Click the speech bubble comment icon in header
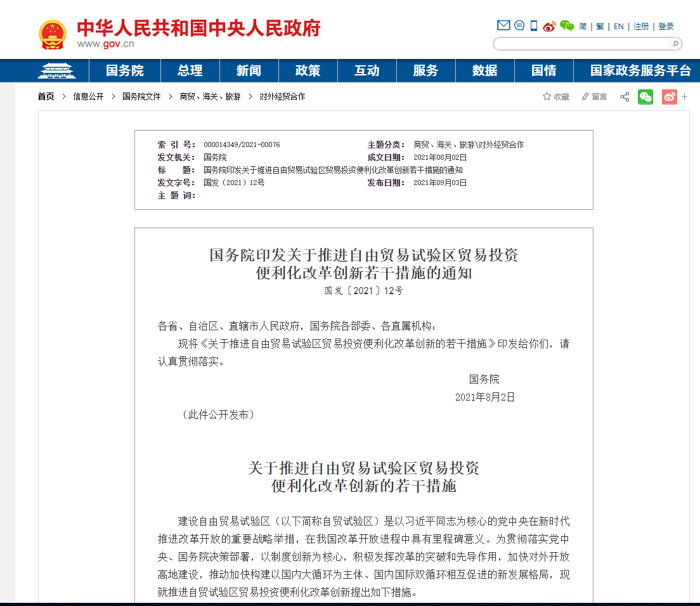Viewport: 700px width, 606px height. pos(519,25)
